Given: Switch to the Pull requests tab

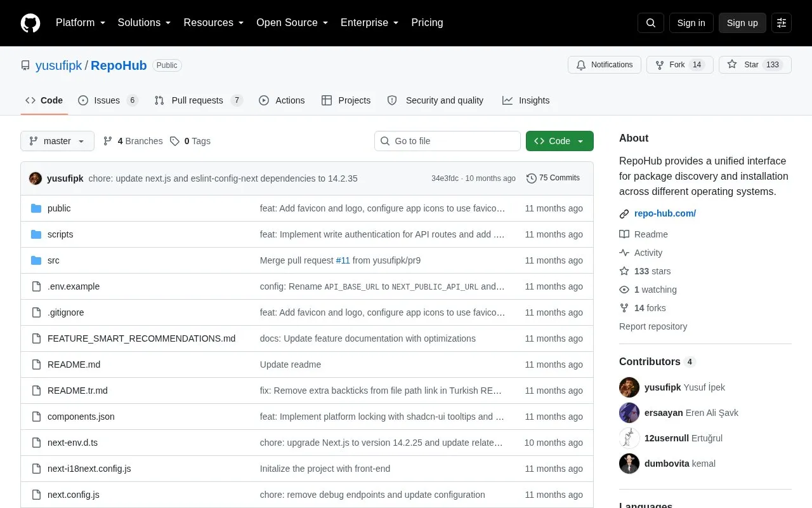Looking at the screenshot, I should [199, 100].
